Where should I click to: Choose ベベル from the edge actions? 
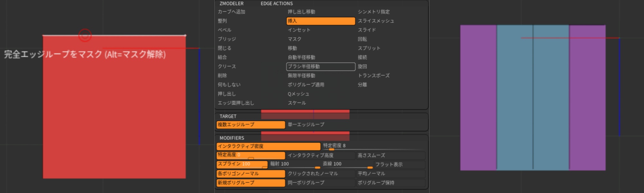point(225,30)
